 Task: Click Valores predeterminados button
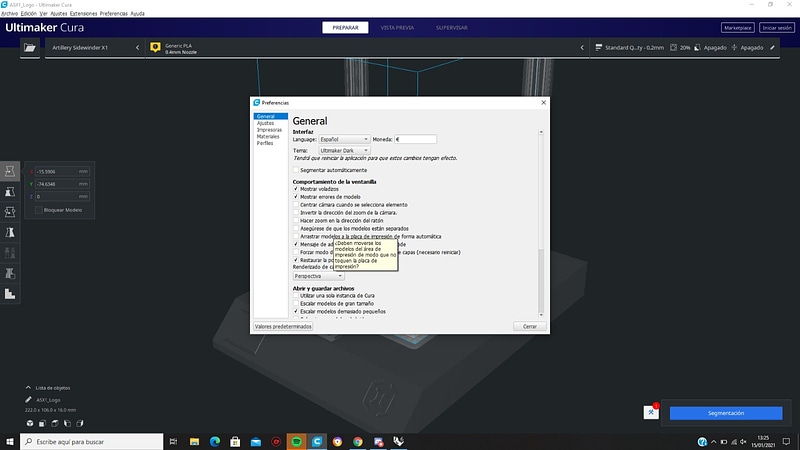283,327
